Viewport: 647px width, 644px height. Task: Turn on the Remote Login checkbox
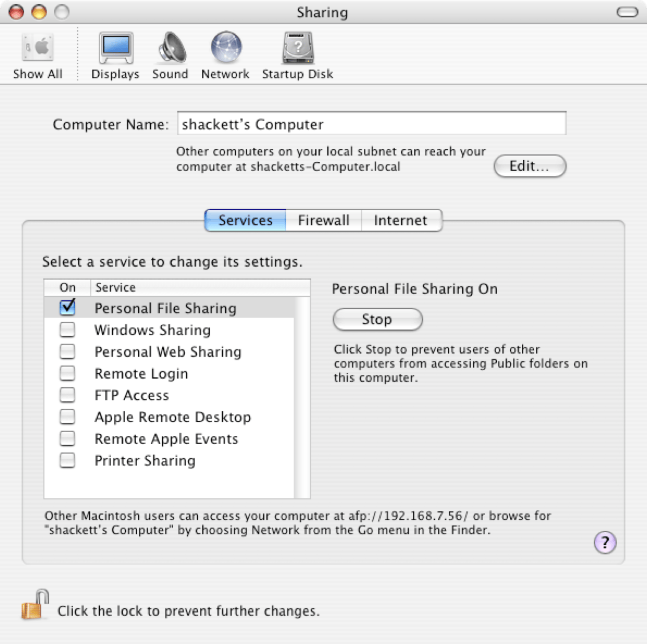(67, 373)
